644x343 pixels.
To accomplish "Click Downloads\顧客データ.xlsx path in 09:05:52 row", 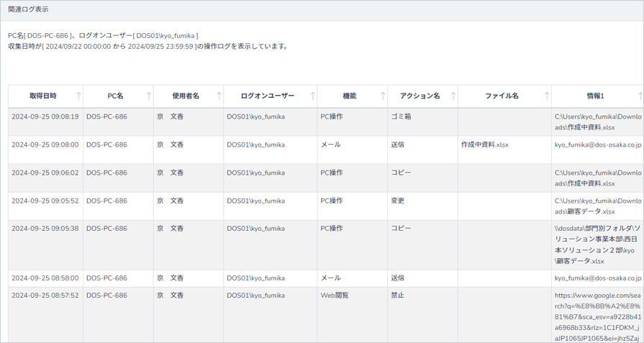I will point(598,206).
